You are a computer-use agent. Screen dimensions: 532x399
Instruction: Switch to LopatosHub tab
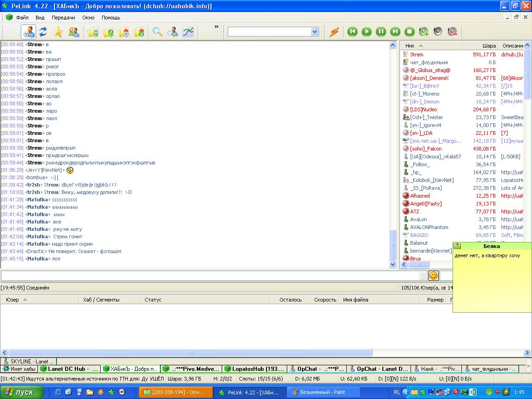click(254, 369)
